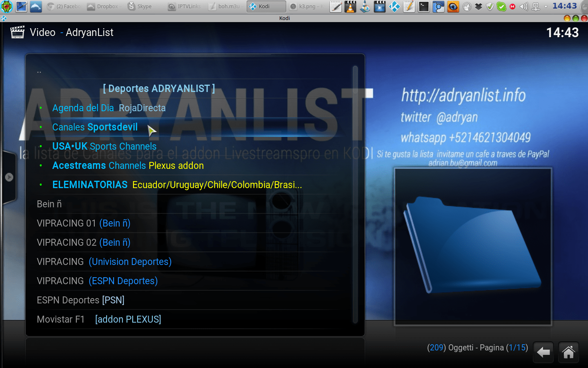Launch the blue eye viewer icon
The image size is (588, 368).
pos(453,7)
